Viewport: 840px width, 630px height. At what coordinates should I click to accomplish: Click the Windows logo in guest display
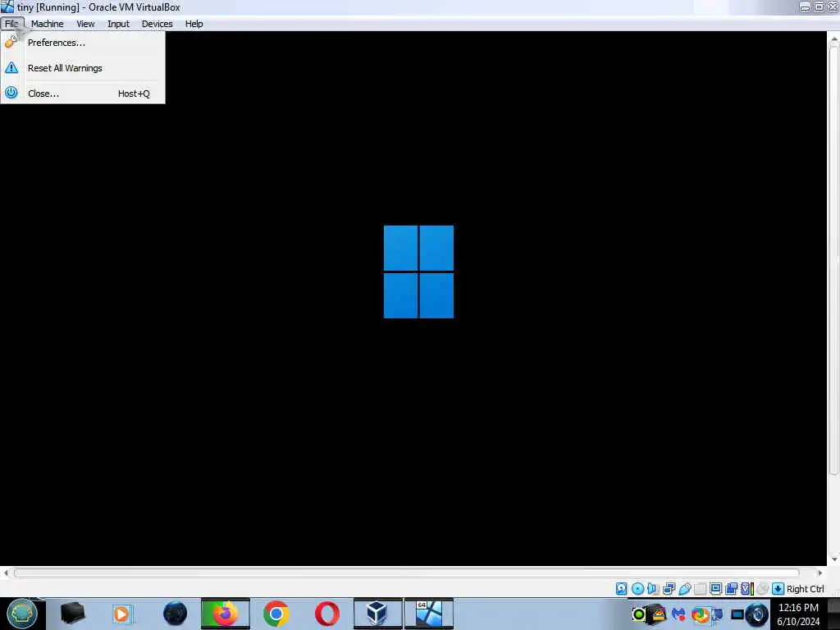pos(418,272)
